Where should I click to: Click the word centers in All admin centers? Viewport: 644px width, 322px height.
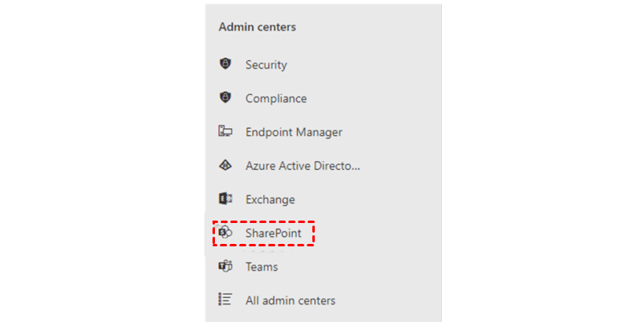316,300
